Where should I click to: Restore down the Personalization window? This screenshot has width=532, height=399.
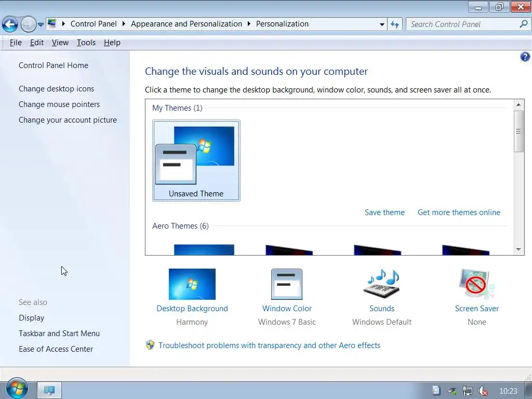tap(499, 7)
